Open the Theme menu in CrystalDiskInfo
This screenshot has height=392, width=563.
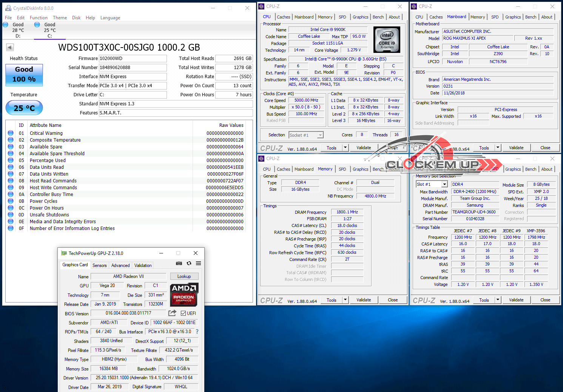pyautogui.click(x=60, y=18)
